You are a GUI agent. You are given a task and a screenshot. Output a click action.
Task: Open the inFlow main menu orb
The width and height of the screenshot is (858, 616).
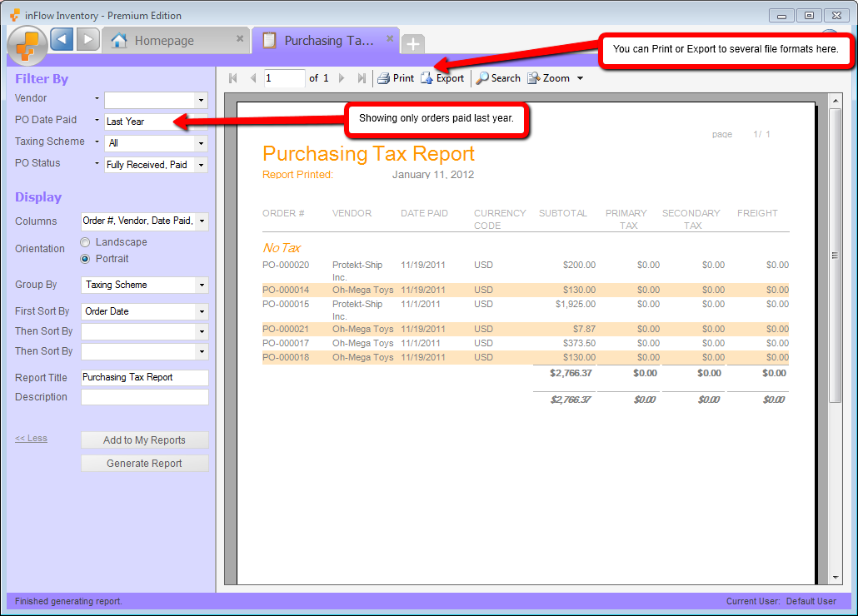click(27, 45)
